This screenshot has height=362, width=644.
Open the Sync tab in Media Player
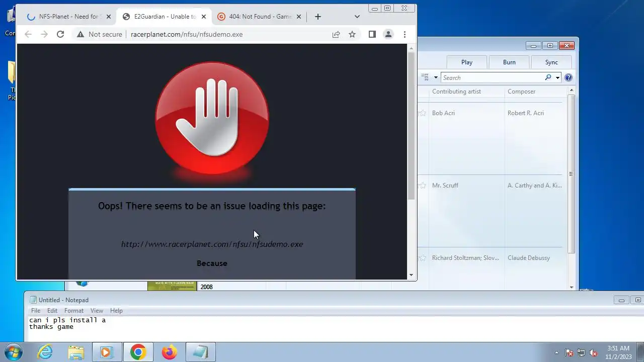tap(551, 62)
